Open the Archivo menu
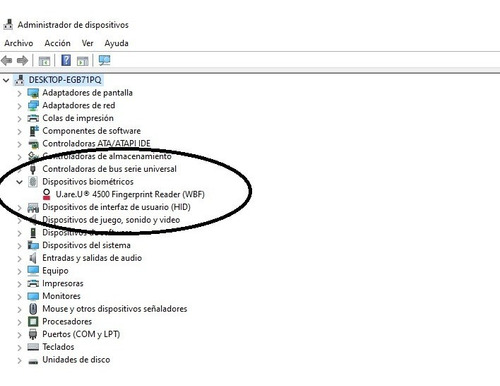 19,43
